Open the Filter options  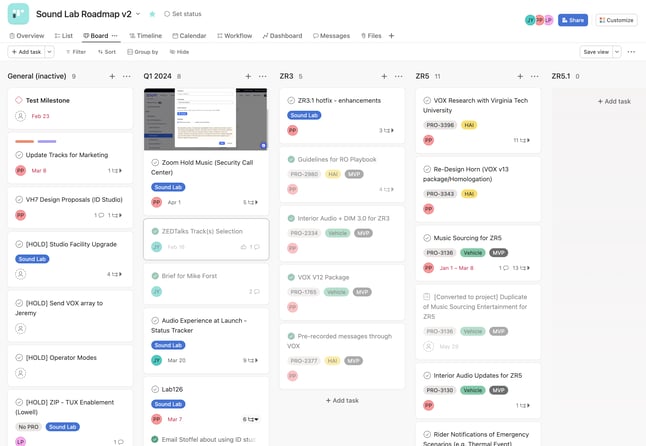pos(76,52)
